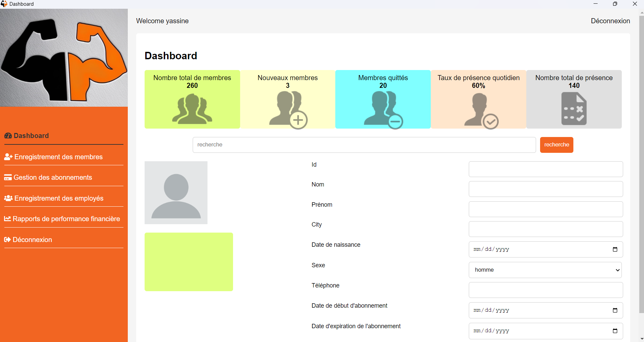Click the performance financière chart icon
644x342 pixels.
coord(8,219)
